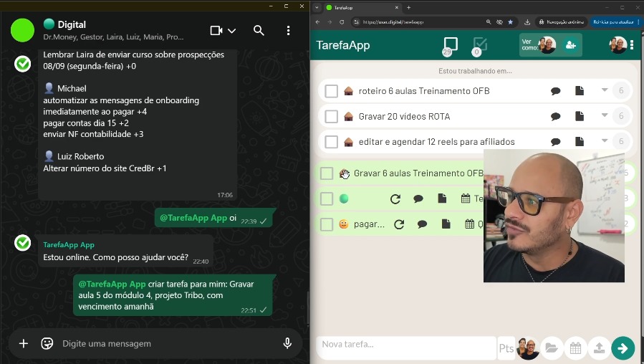Open comments for Gravar 20 vídeos ROTA
Screen dimensions: 644x364
(555, 116)
